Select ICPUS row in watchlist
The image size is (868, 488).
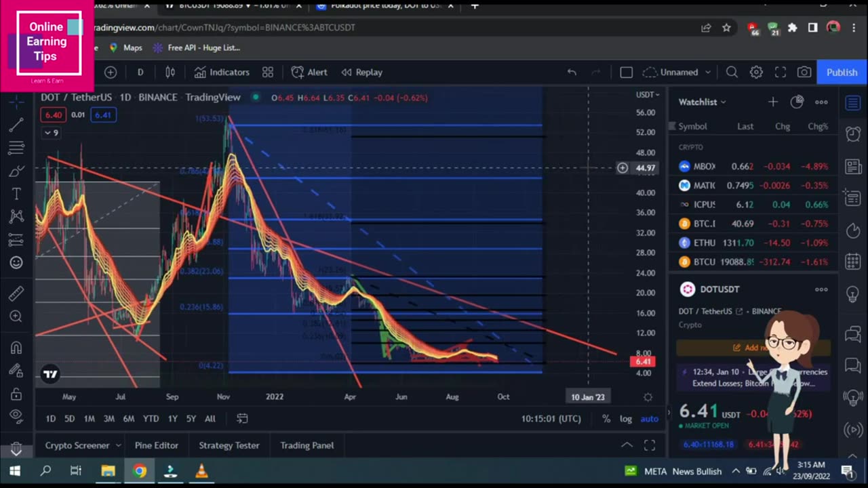(x=754, y=205)
